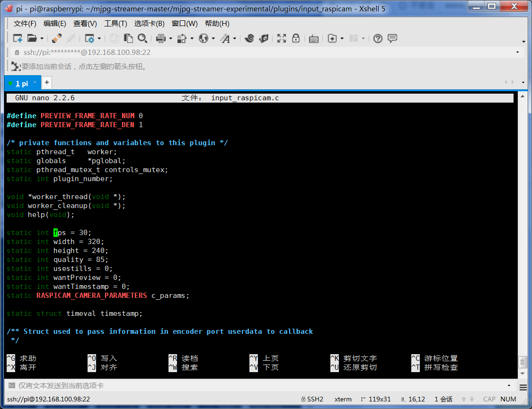Expand toolbar options overflow arrow

(x=524, y=42)
